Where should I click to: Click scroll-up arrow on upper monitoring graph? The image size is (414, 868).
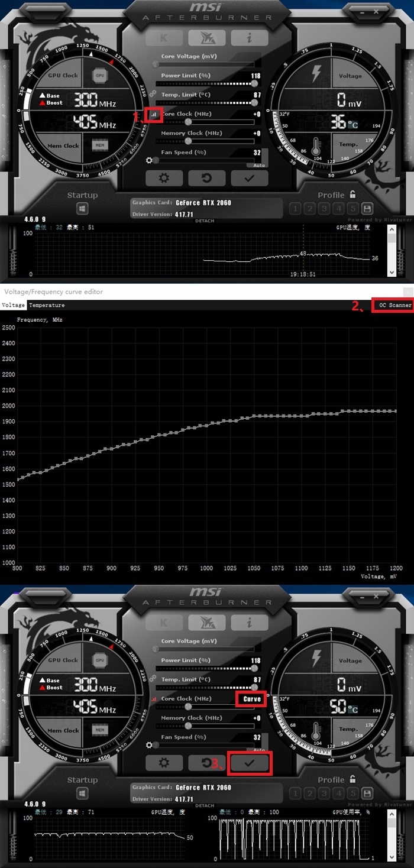(x=391, y=229)
